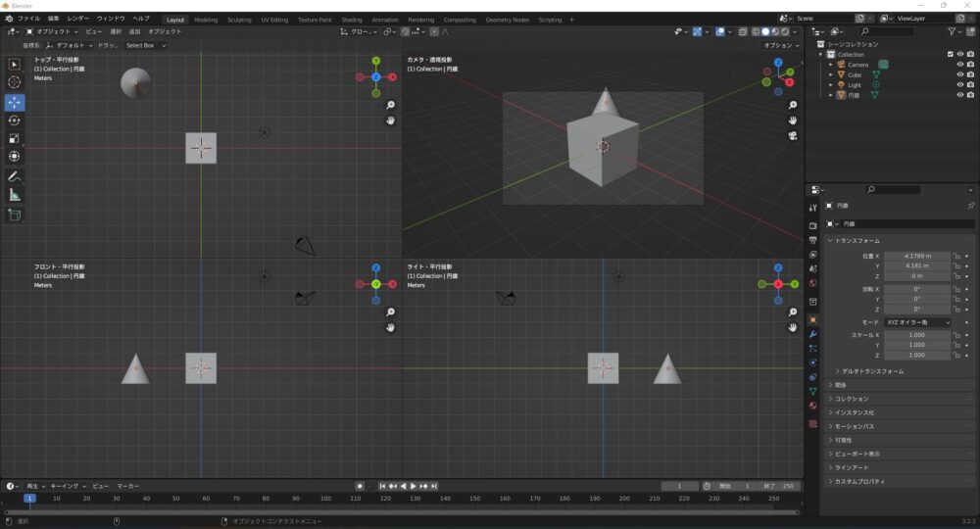Select the Annotate tool
Image resolution: width=980 pixels, height=529 pixels.
click(x=14, y=176)
